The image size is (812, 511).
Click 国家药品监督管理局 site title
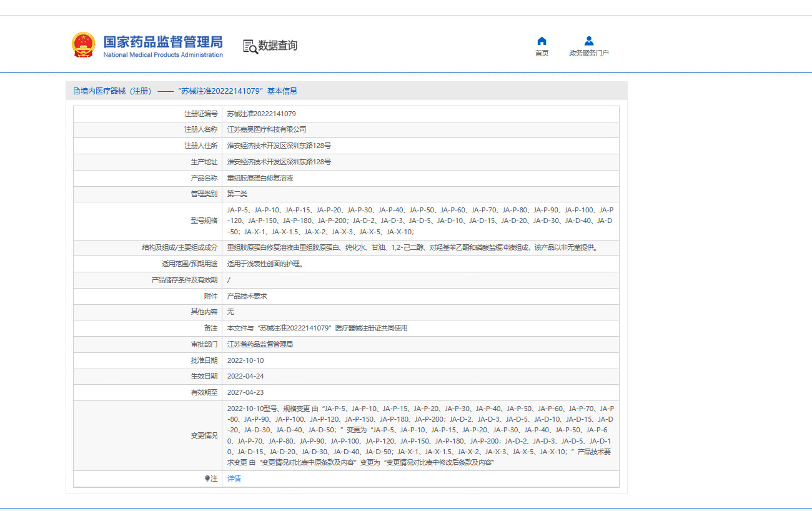(162, 42)
